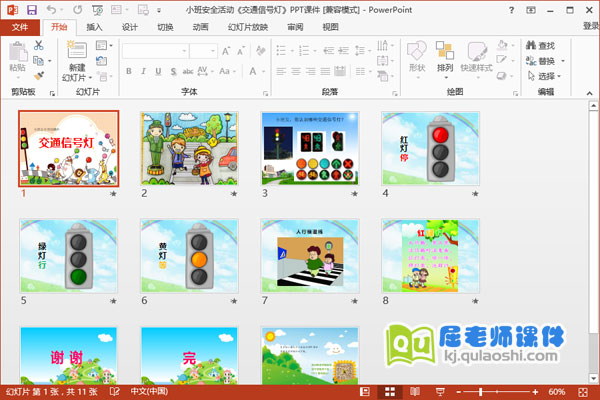
Task: Open the font name combo box
Action: 155,51
